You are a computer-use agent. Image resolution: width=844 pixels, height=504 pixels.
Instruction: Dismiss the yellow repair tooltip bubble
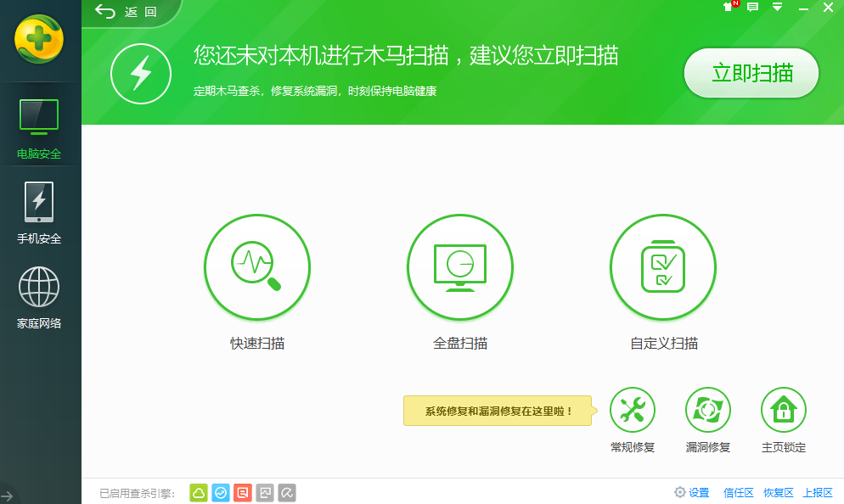497,410
